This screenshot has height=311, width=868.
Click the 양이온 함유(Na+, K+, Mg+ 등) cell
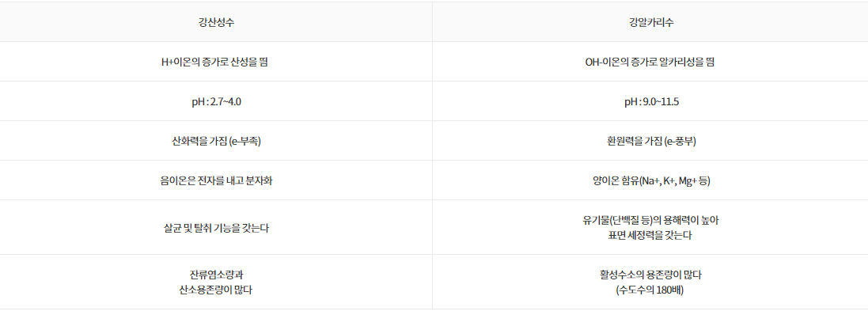650,180
